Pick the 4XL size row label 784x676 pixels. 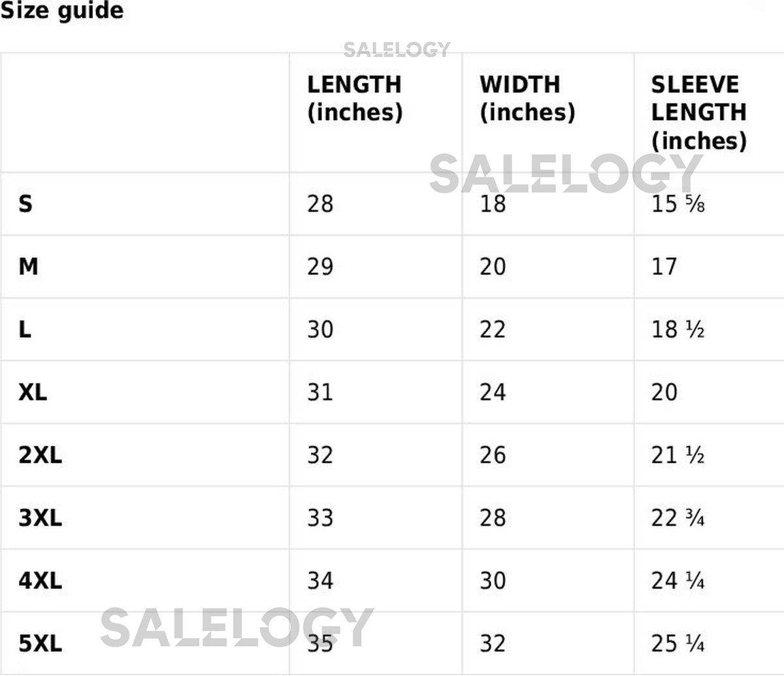pyautogui.click(x=40, y=581)
